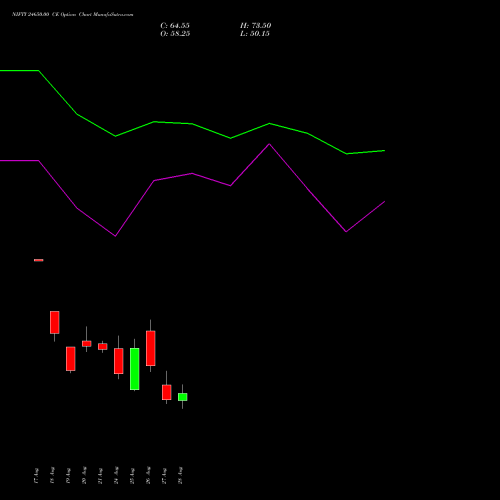Image resolution: width=500 pixels, height=500 pixels.
Task: Click the "20 Aug" date label
Action: 84,476
